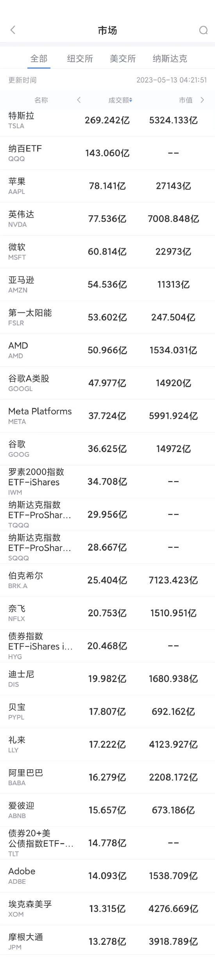Select the 第一太阳能 FSLR row

click(x=107, y=318)
